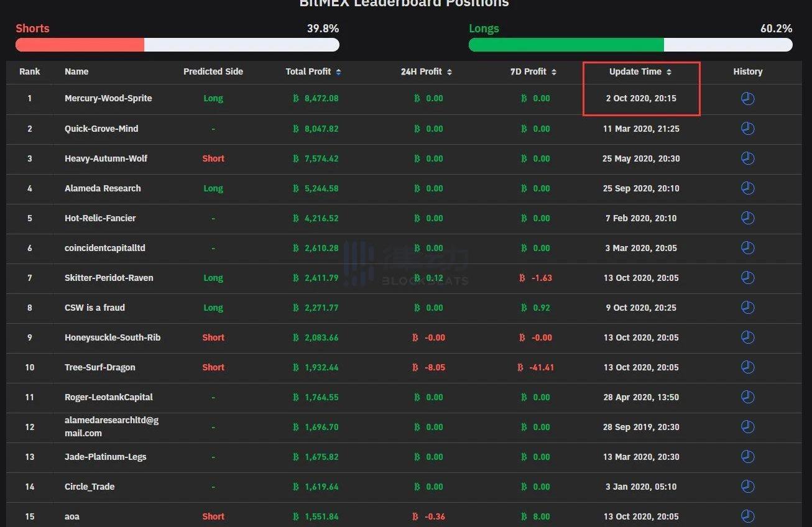
Task: Open trader Heavy-Autumn-Wolf name link
Action: pyautogui.click(x=106, y=158)
